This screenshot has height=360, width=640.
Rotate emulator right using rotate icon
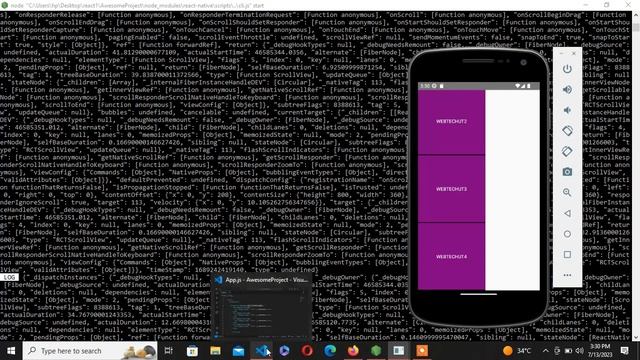coord(567,151)
